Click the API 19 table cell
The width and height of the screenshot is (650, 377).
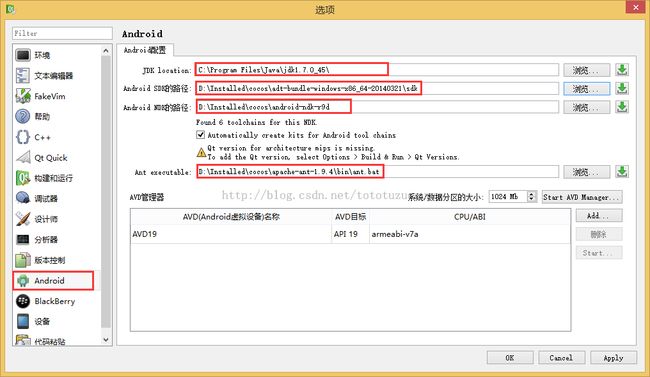click(x=350, y=234)
